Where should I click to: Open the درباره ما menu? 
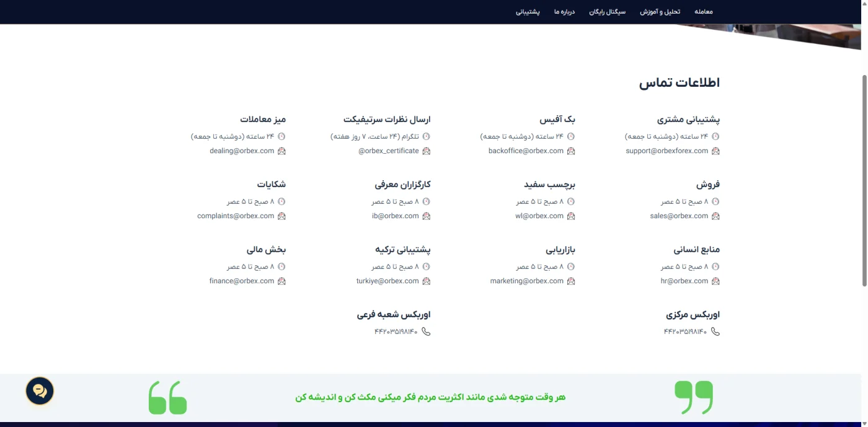click(x=565, y=12)
